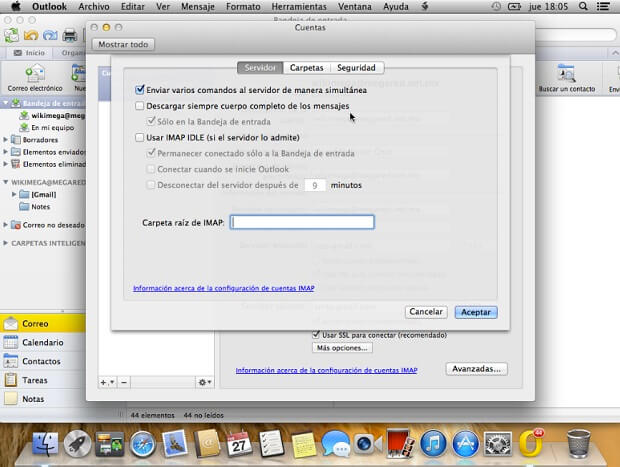Switch to the Seguridad tab
Viewport: 620px width, 467px height.
[x=356, y=68]
